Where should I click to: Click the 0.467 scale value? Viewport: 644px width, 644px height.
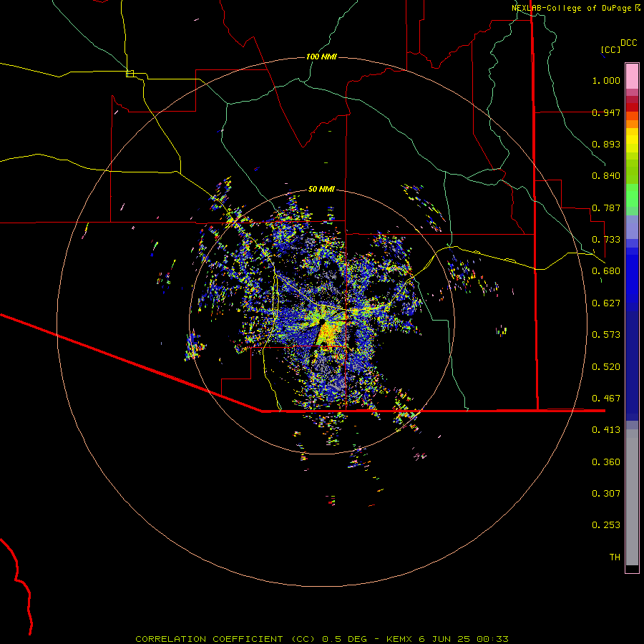(606, 399)
